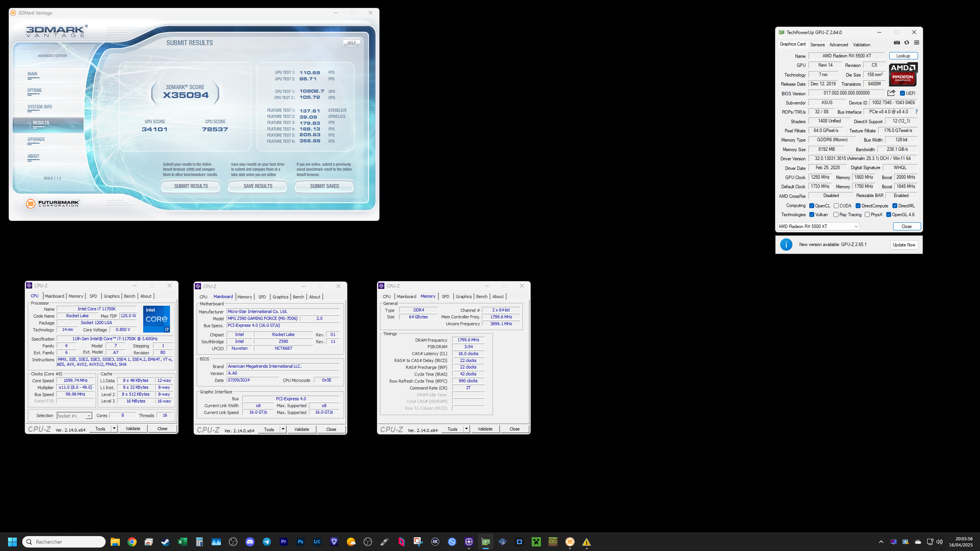
Task: Open the Minecraft creeper icon in the taskbar
Action: 536,542
